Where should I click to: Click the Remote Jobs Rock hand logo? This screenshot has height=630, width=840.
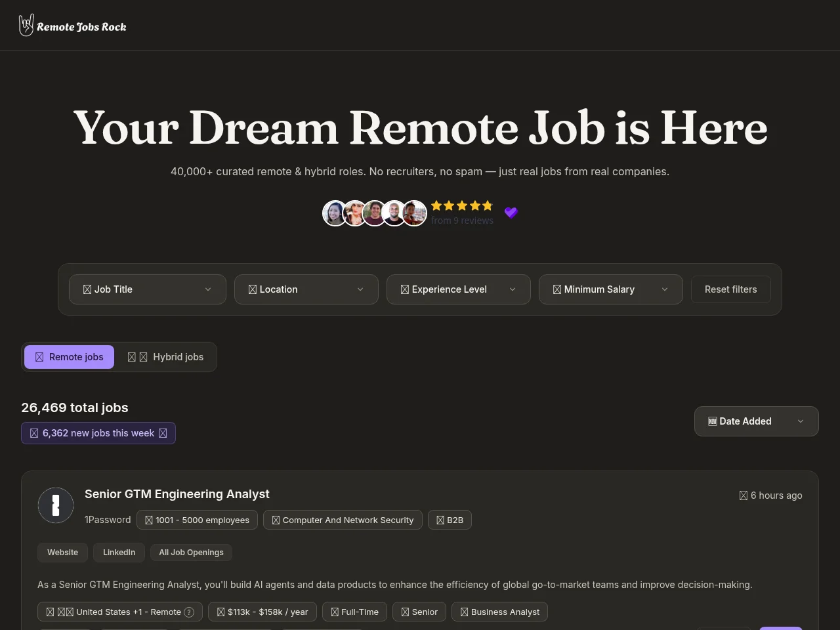click(26, 26)
